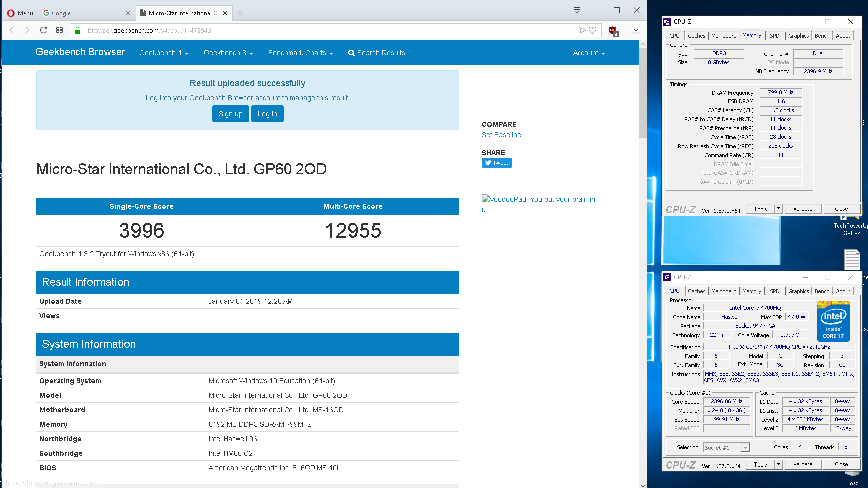Image resolution: width=868 pixels, height=488 pixels.
Task: Click the Search Results magnifier icon
Action: coord(351,53)
